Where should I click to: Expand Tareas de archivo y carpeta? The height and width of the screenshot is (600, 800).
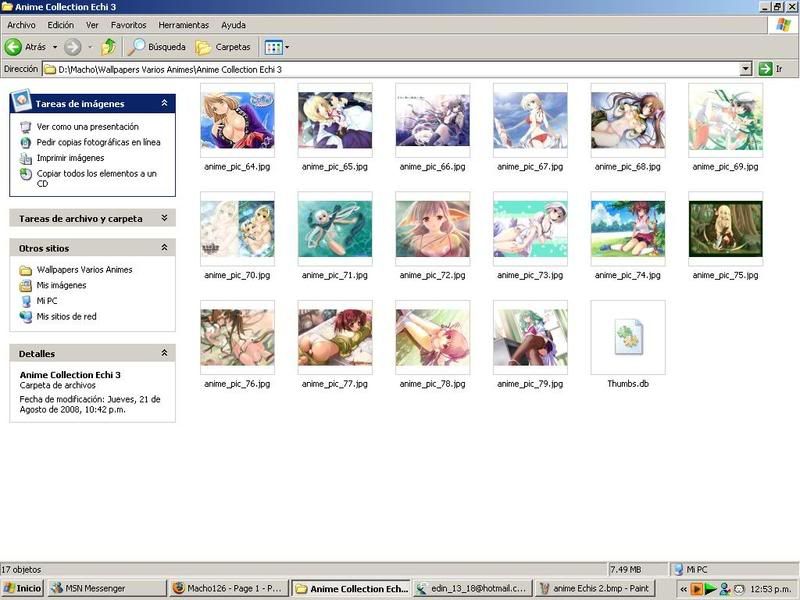tap(164, 218)
